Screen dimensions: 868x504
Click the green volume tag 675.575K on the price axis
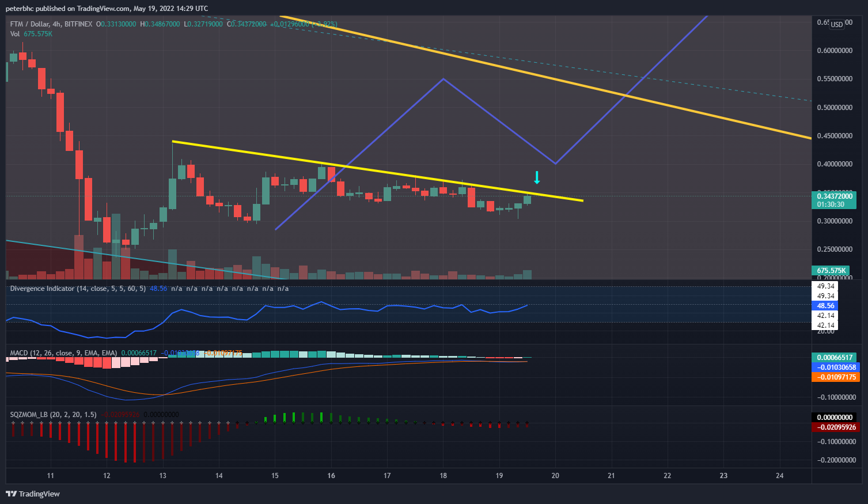point(831,271)
